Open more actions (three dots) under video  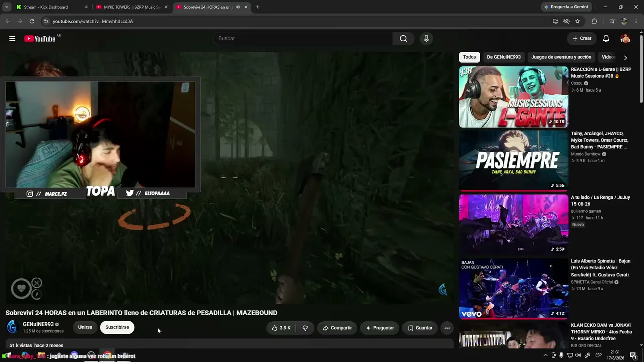click(x=447, y=328)
